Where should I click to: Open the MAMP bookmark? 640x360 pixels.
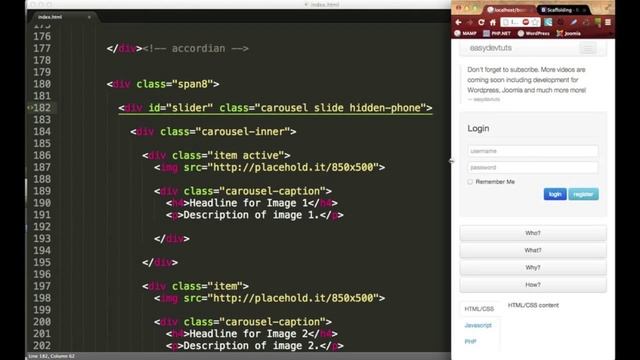coord(466,33)
